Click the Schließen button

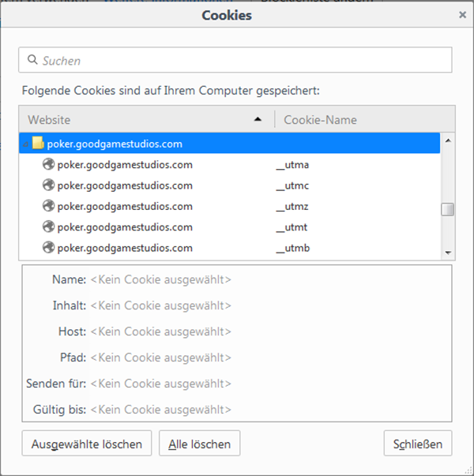coord(418,443)
